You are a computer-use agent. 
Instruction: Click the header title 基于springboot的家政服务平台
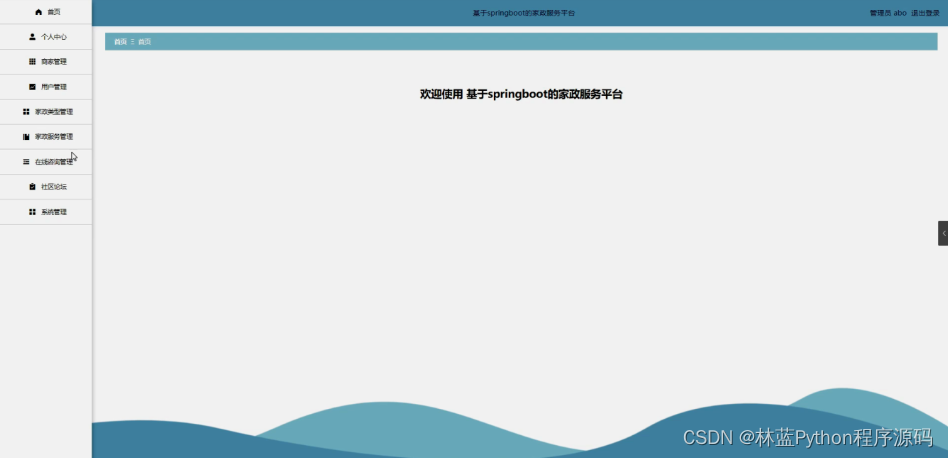pyautogui.click(x=524, y=13)
